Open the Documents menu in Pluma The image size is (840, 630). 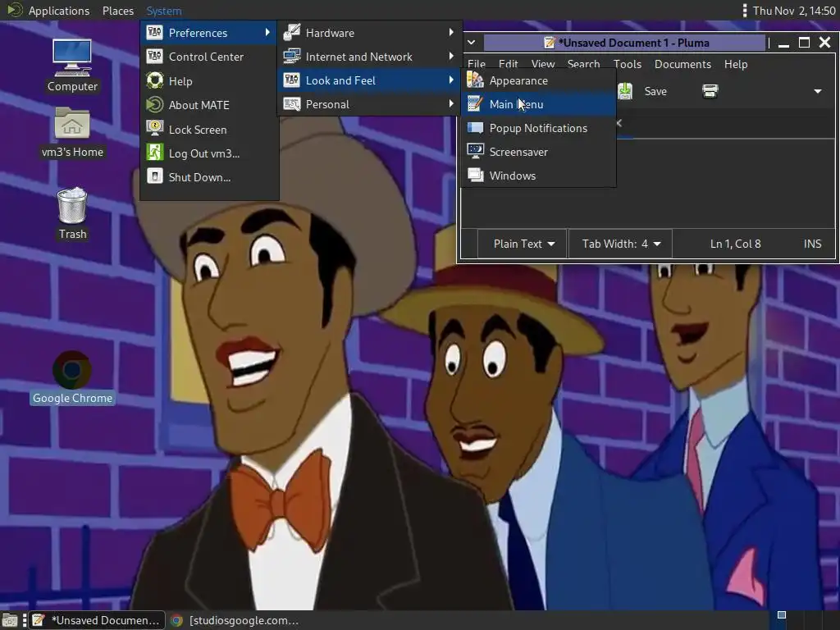pyautogui.click(x=682, y=64)
